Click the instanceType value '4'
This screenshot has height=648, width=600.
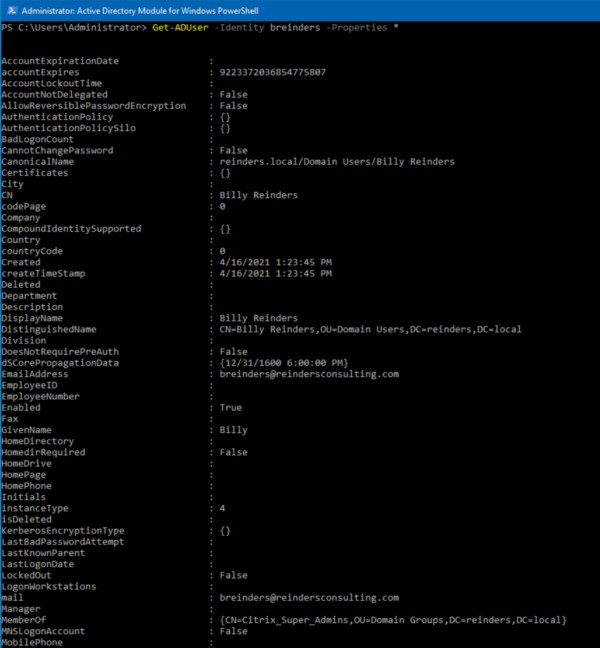(x=222, y=508)
